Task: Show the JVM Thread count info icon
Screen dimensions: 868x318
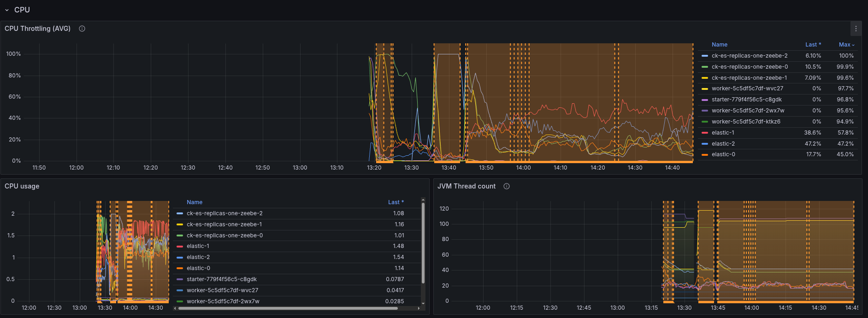Action: point(507,186)
